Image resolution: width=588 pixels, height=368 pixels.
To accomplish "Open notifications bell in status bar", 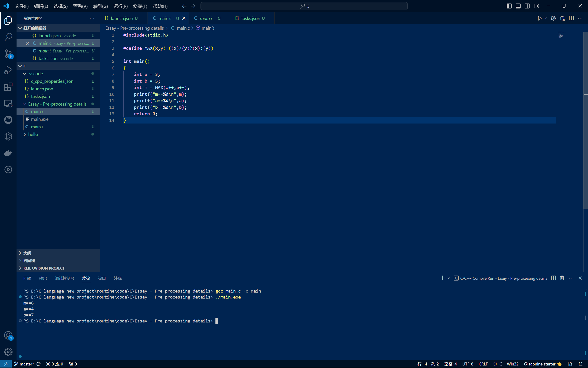I will (580, 364).
